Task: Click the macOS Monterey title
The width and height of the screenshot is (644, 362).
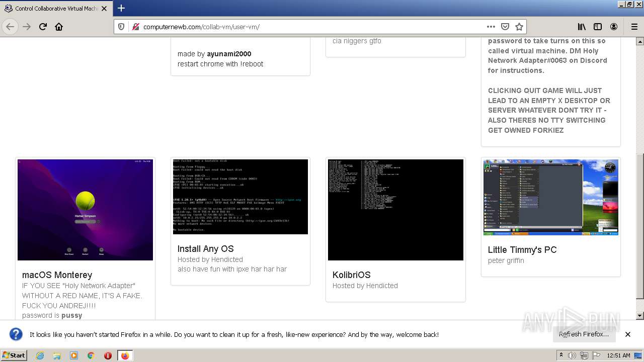Action: 57,275
